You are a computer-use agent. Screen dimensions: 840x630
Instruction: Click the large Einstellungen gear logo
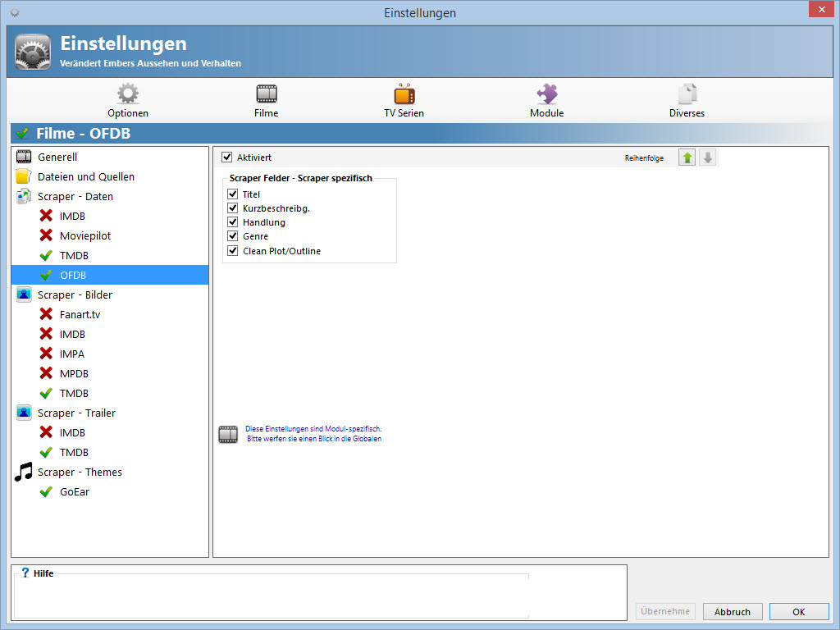coord(33,52)
